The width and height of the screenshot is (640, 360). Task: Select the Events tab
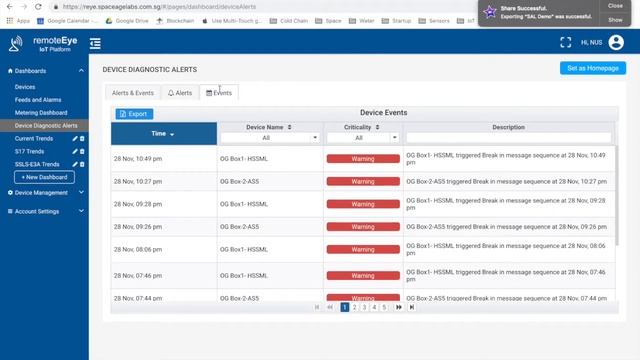pos(219,93)
